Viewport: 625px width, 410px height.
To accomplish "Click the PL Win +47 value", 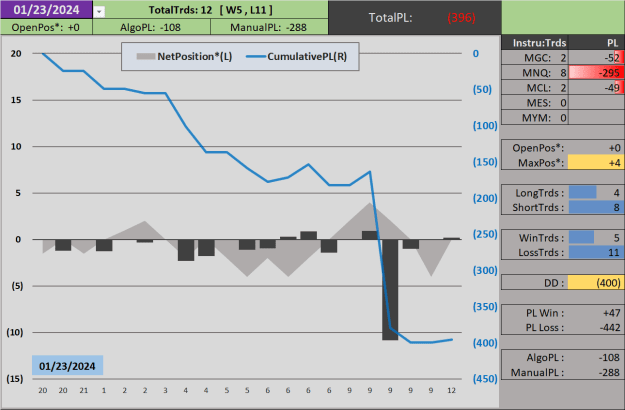I will click(612, 313).
